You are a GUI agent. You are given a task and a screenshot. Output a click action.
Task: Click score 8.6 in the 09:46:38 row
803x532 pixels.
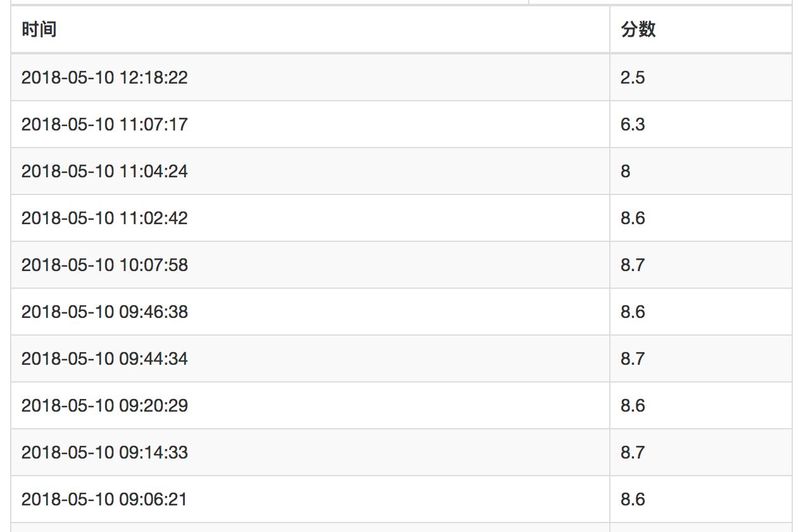700,312
